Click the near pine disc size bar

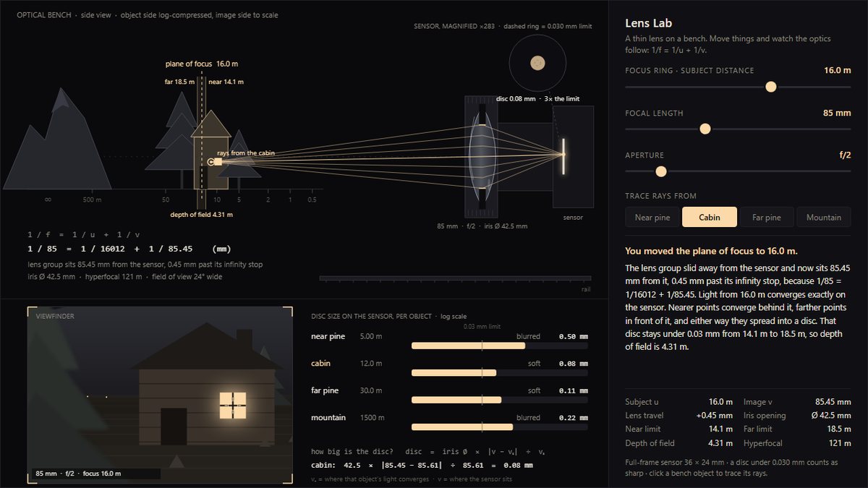pos(499,346)
